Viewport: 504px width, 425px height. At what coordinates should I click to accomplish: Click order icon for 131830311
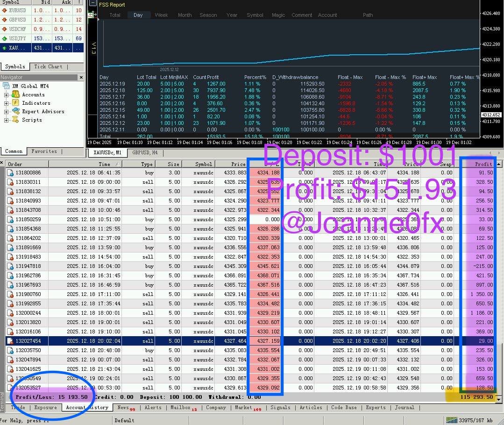[10, 182]
